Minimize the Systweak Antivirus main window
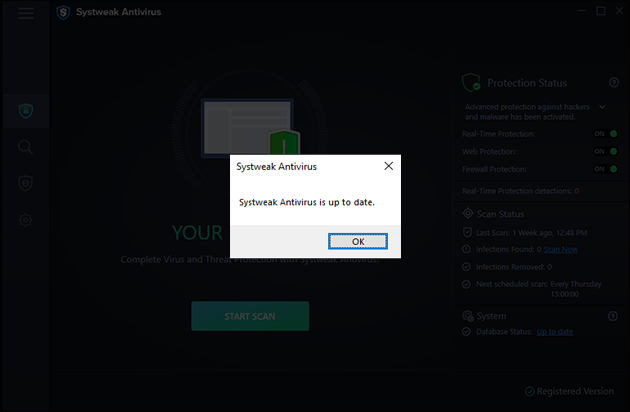This screenshot has width=630, height=412. click(582, 11)
